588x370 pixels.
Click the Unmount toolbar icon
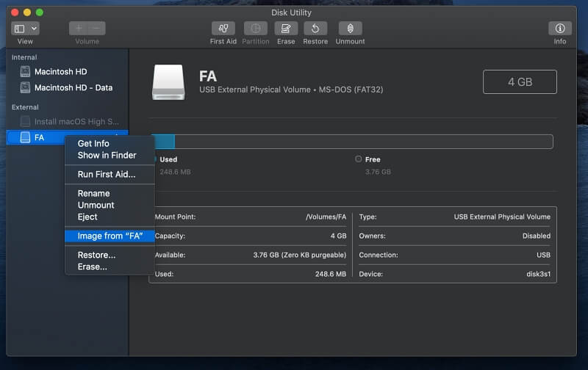350,29
